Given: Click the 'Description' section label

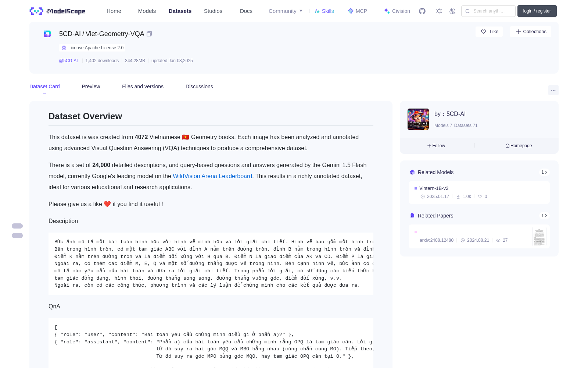Looking at the screenshot, I should pyautogui.click(x=63, y=221).
